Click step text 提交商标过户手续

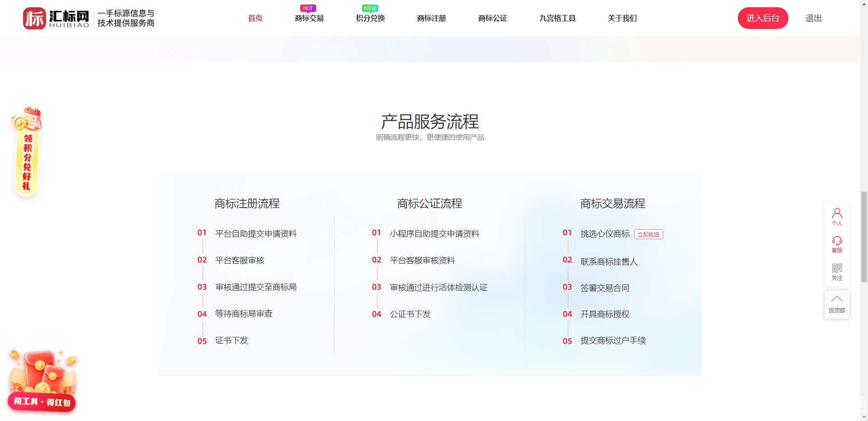[613, 341]
